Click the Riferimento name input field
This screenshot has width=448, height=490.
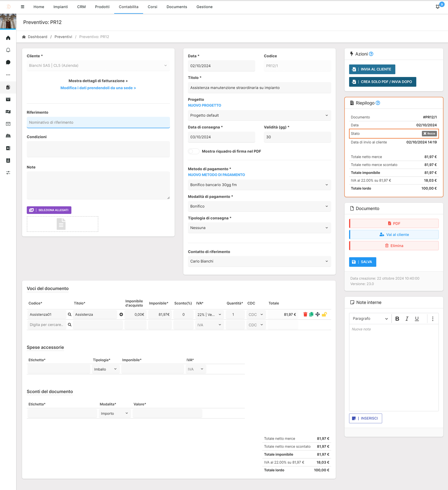coord(98,122)
